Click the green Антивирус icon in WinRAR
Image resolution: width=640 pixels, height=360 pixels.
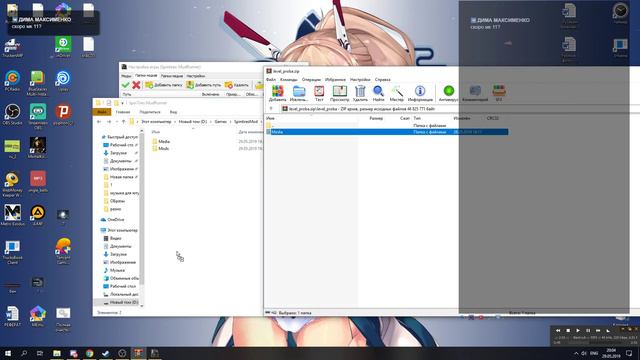point(449,93)
